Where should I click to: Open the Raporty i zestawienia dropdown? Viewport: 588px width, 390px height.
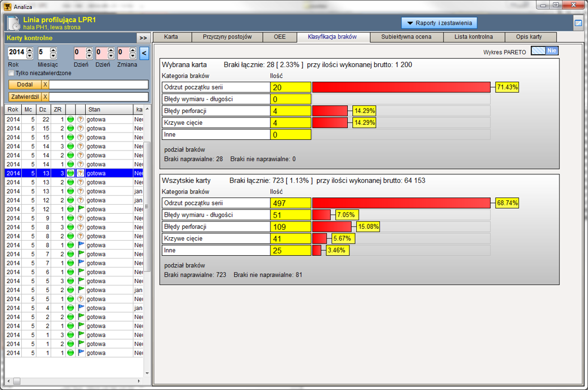coord(440,23)
